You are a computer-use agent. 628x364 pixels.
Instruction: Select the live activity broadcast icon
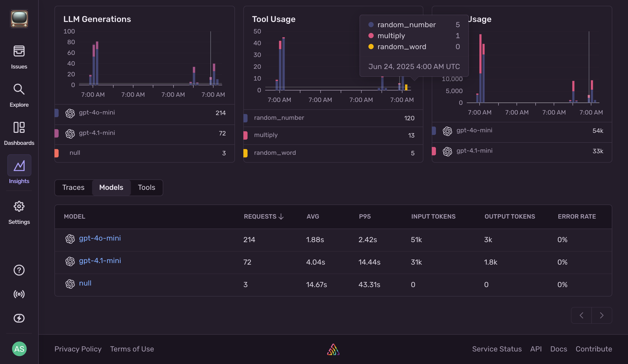19,294
